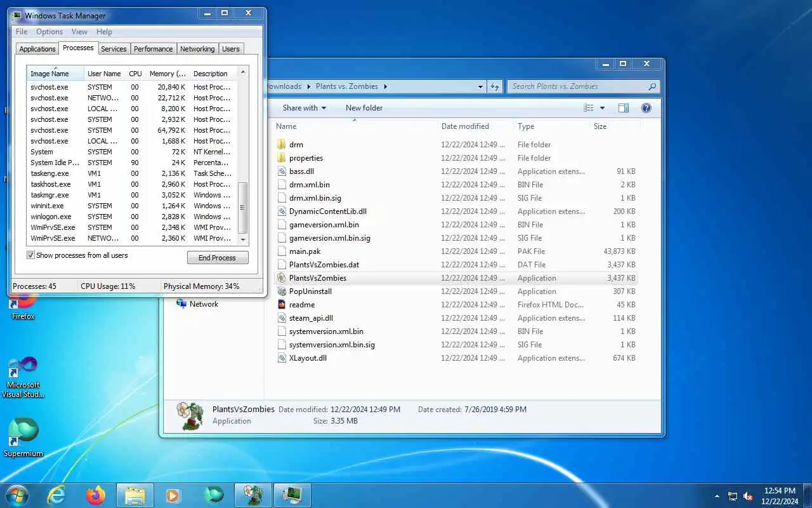Select the main.pak file icon
812x508 pixels.
[282, 251]
